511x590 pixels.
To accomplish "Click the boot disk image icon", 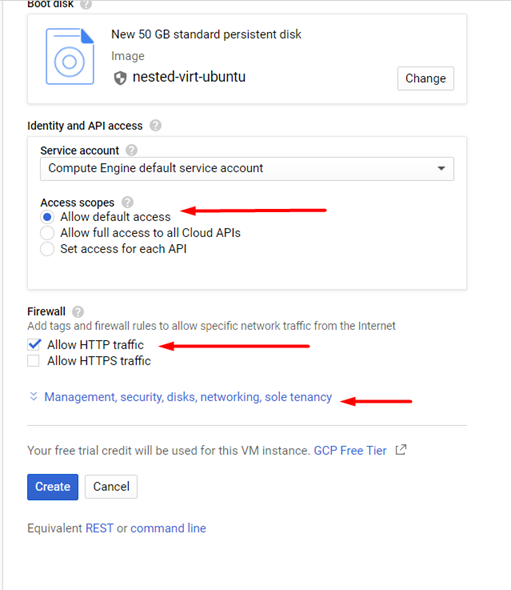I will (x=70, y=56).
